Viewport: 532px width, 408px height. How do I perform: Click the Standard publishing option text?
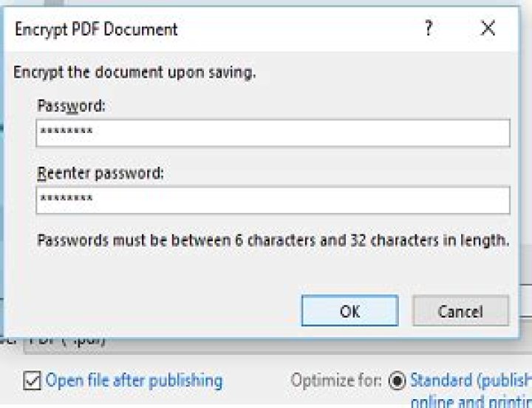pyautogui.click(x=471, y=381)
